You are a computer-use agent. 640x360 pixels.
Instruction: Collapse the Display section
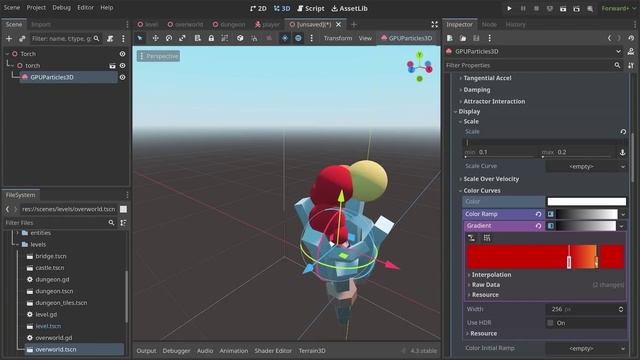(x=469, y=111)
